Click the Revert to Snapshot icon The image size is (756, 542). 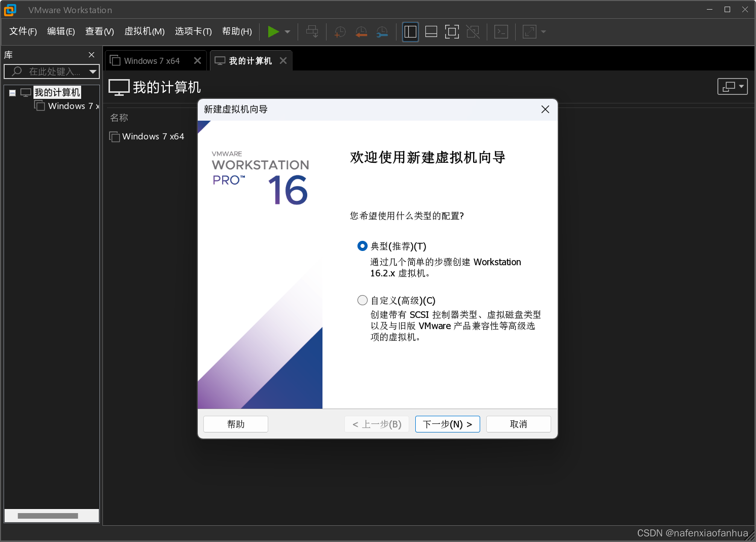361,32
